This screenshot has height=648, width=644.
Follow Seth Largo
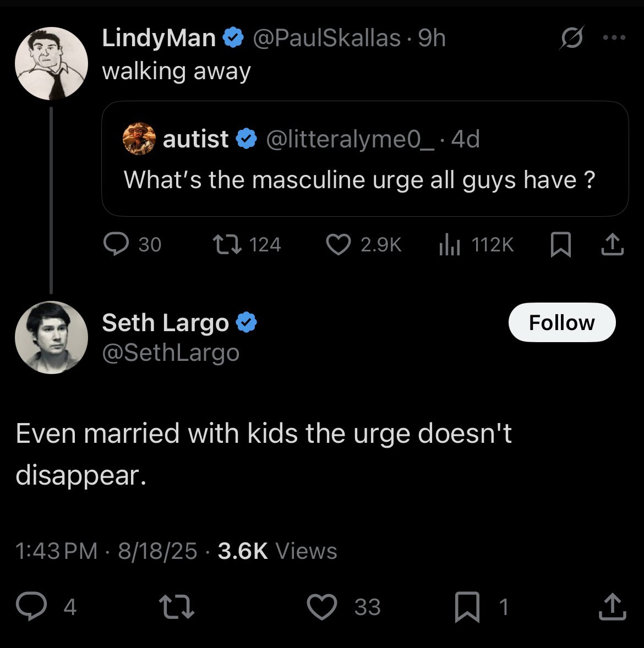(x=561, y=322)
